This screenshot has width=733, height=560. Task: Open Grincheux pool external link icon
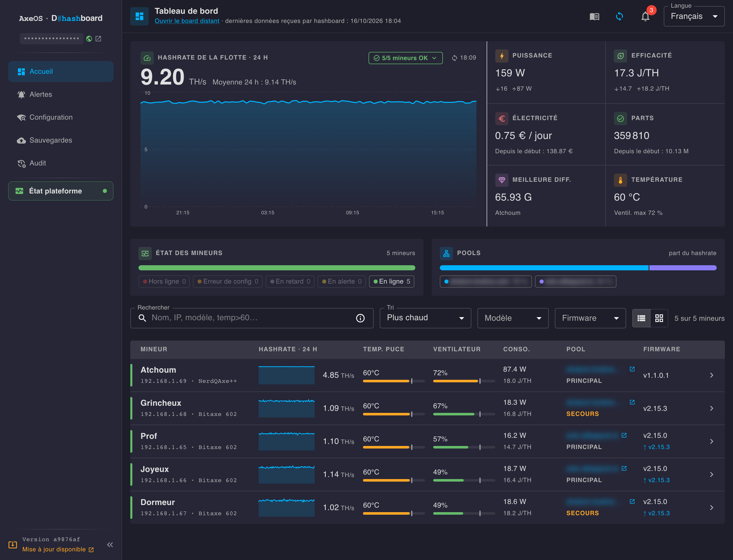click(x=632, y=402)
